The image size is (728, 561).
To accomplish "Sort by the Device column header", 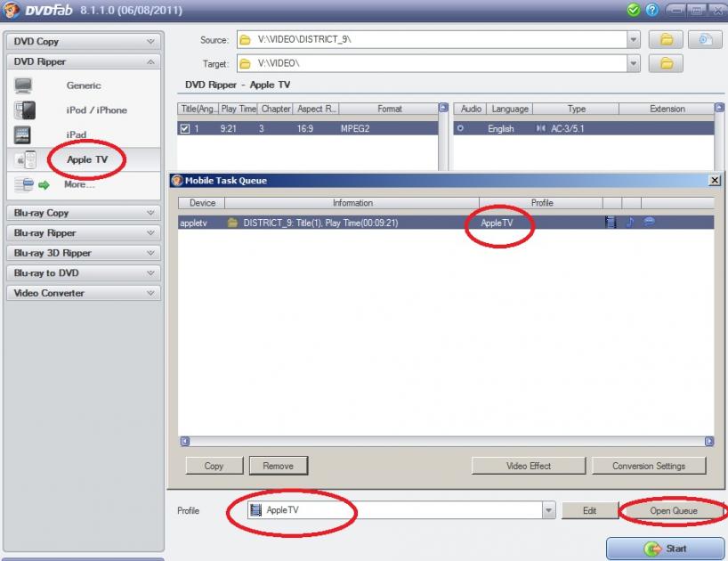I will coord(202,203).
